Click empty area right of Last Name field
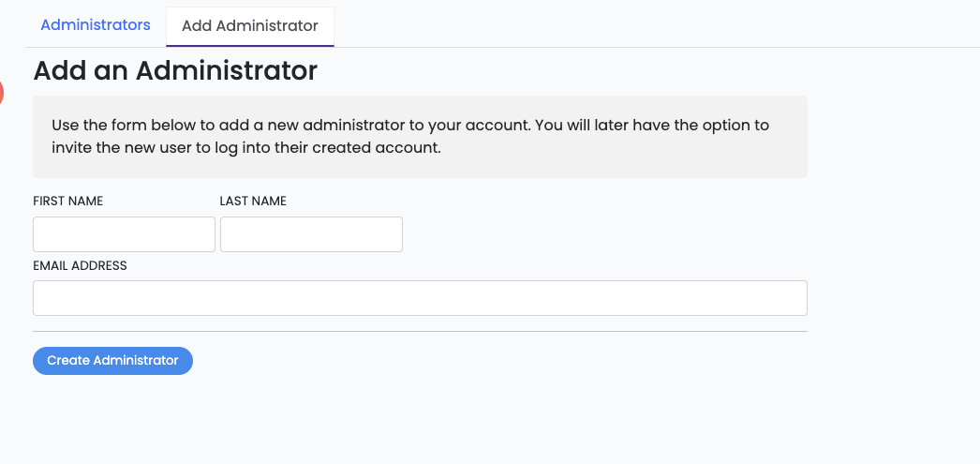Viewport: 980px width, 464px height. click(x=600, y=234)
